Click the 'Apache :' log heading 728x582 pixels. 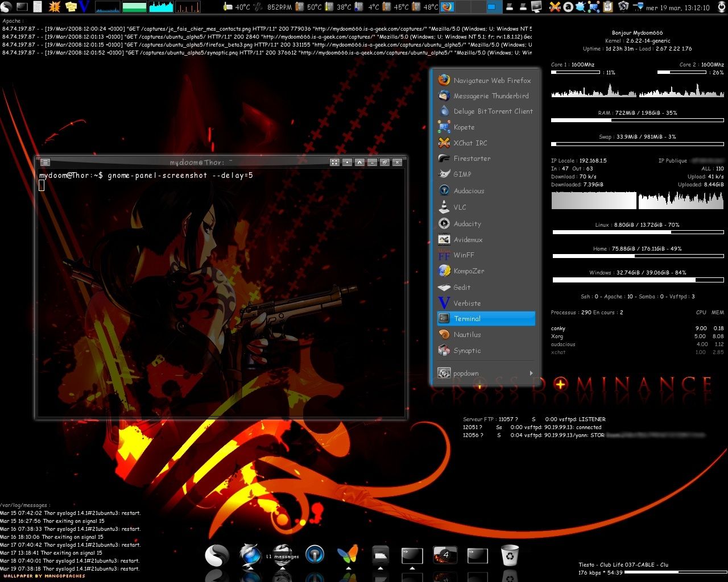point(13,21)
